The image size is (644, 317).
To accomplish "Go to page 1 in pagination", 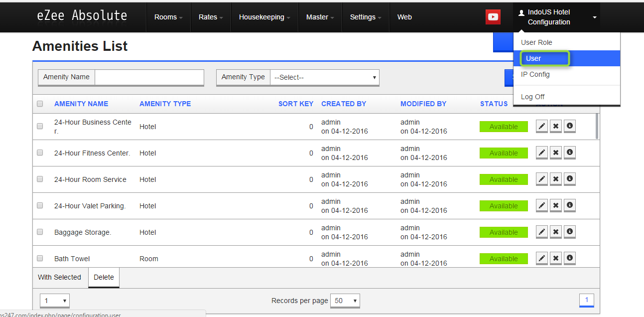I will click(587, 300).
